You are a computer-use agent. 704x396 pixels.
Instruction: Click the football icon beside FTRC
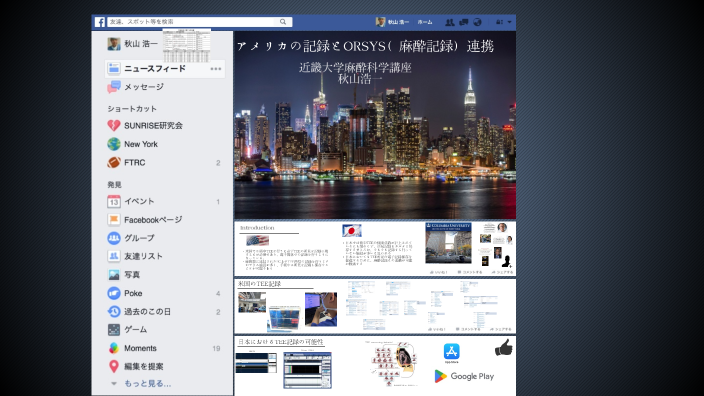tap(114, 163)
